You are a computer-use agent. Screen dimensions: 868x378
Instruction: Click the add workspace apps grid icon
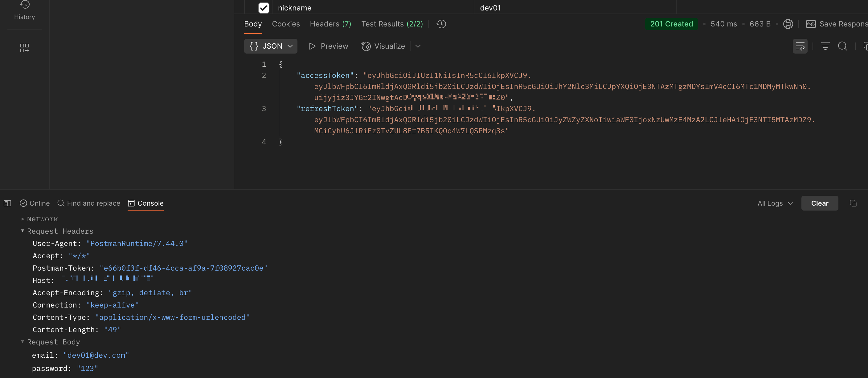tap(24, 48)
